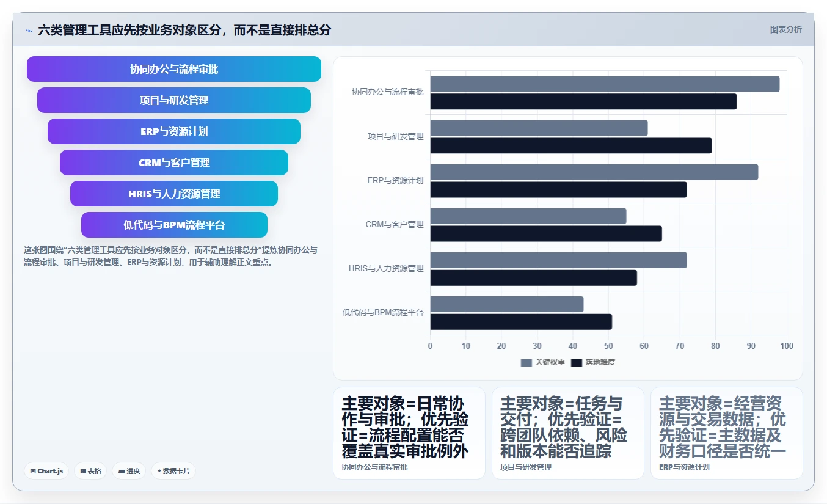Click 项目与研发管理 落地难度 bar
Viewport: 827px width, 504px height.
pyautogui.click(x=571, y=145)
